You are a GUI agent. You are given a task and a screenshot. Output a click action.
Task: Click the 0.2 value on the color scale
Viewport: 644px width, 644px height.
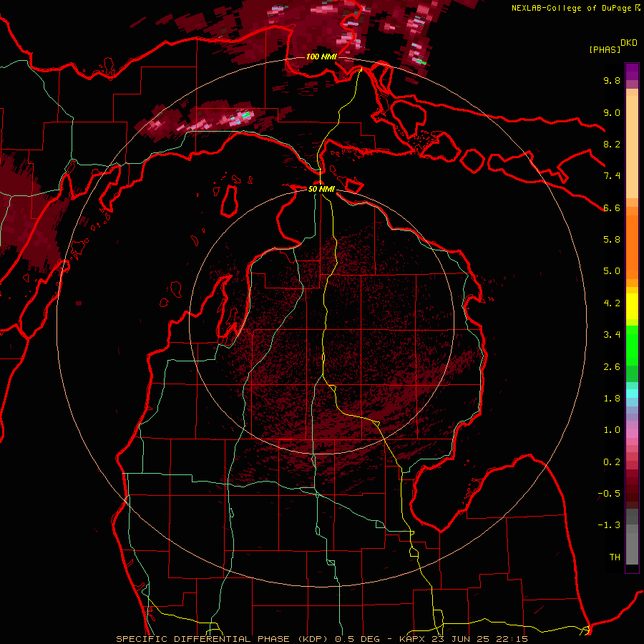click(612, 462)
